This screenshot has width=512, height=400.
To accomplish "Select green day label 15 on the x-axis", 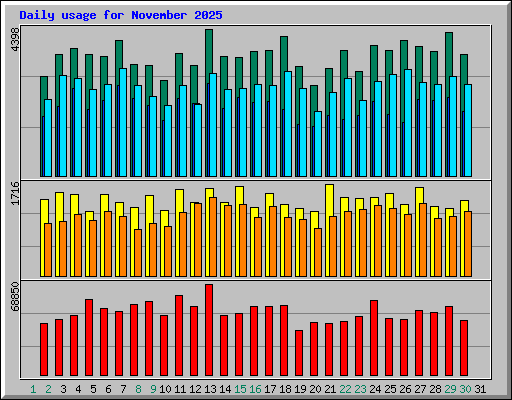I will click(x=240, y=389).
